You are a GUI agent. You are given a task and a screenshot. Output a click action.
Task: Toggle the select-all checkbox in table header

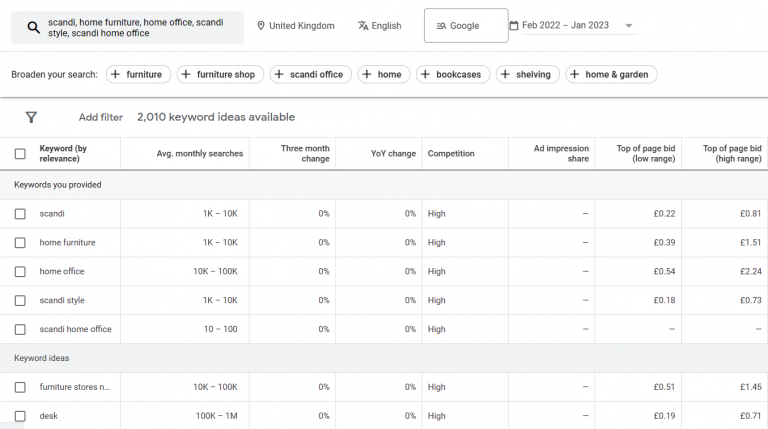tap(20, 154)
